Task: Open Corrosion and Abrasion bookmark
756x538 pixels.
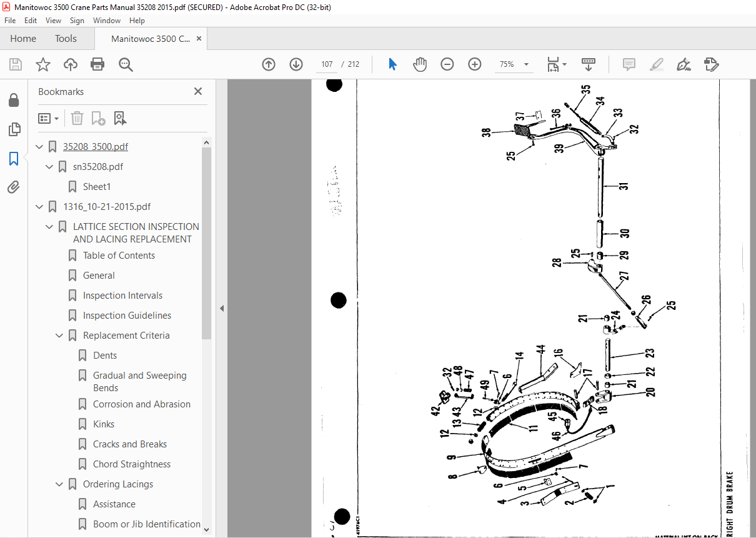Action: pyautogui.click(x=142, y=404)
